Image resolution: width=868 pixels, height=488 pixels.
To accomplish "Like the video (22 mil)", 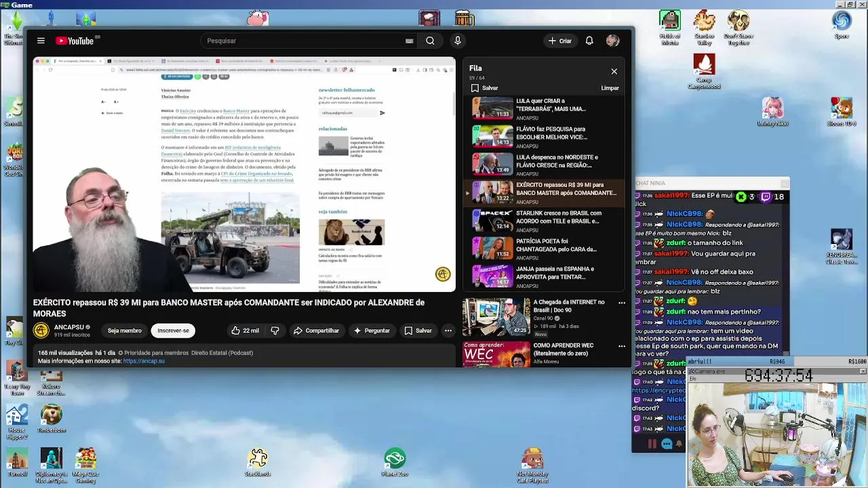I will pyautogui.click(x=245, y=331).
